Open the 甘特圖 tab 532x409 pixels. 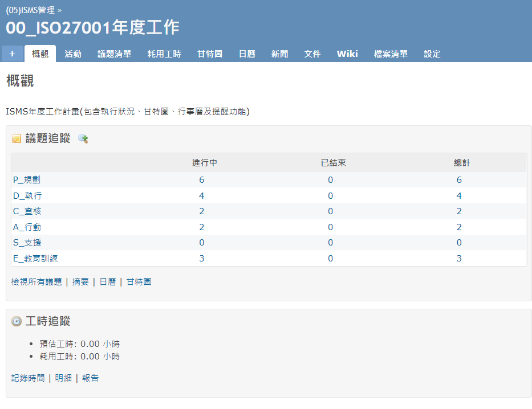pos(210,54)
